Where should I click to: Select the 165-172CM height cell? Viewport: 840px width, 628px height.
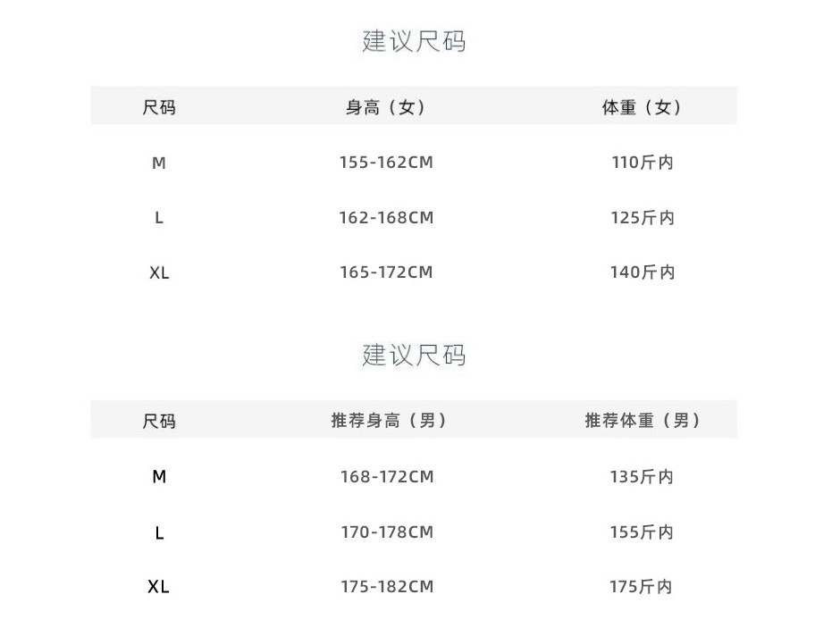tap(386, 272)
